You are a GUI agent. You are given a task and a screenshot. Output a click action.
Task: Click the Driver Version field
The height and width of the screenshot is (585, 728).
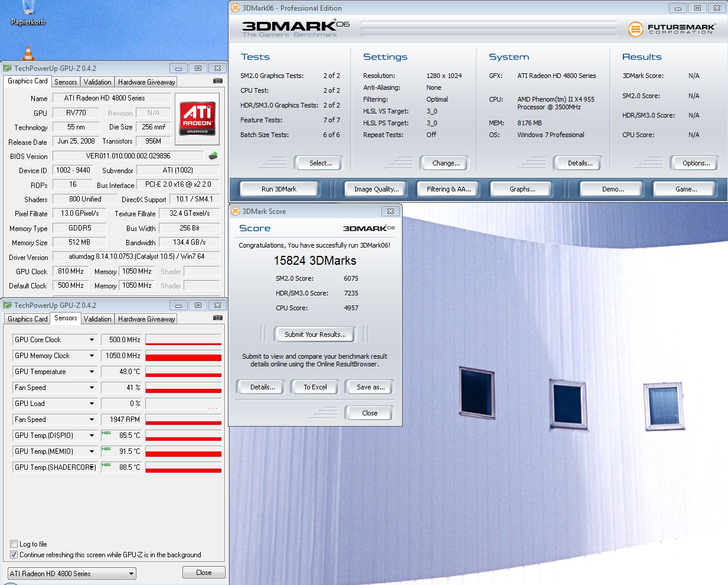coord(136,257)
